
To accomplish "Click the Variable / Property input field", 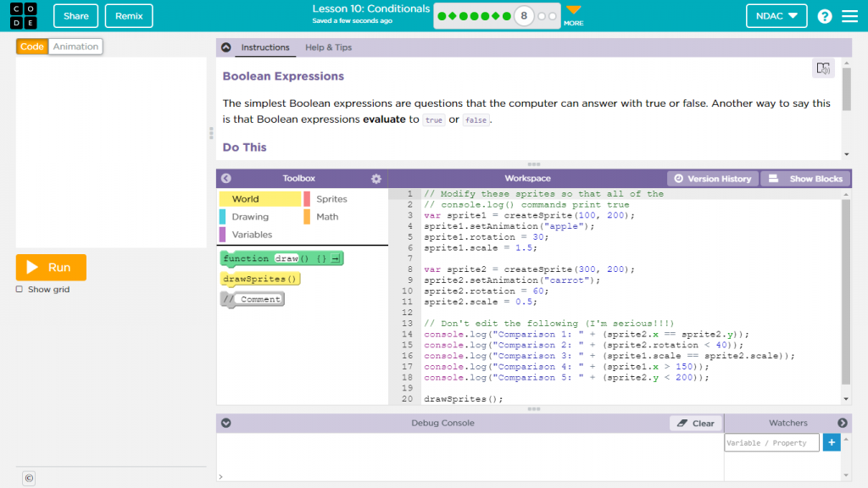I will click(771, 442).
